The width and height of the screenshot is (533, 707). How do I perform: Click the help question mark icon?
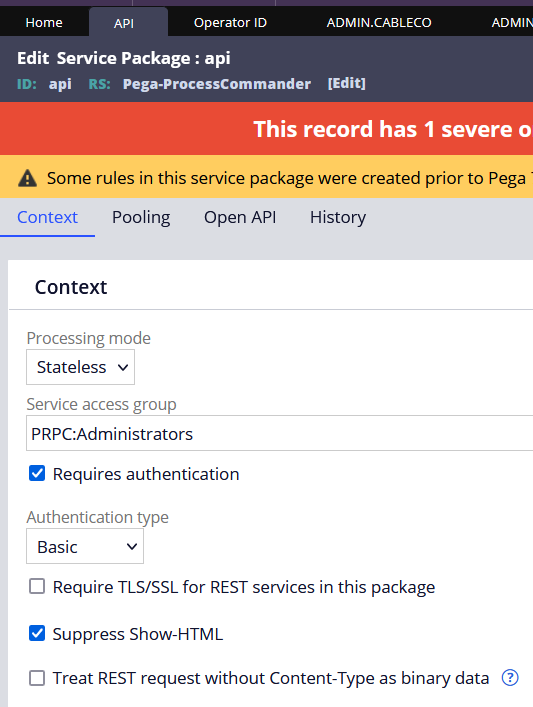click(510, 677)
